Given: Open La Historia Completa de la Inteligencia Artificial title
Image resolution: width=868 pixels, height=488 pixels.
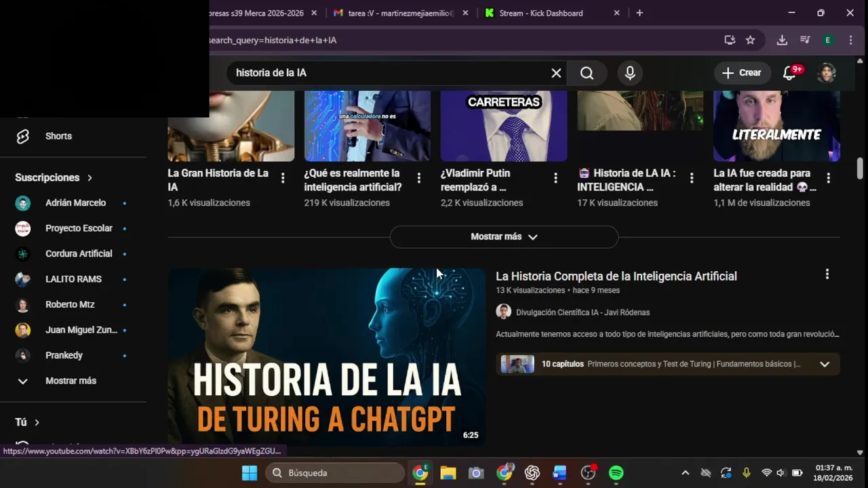Looking at the screenshot, I should [616, 277].
